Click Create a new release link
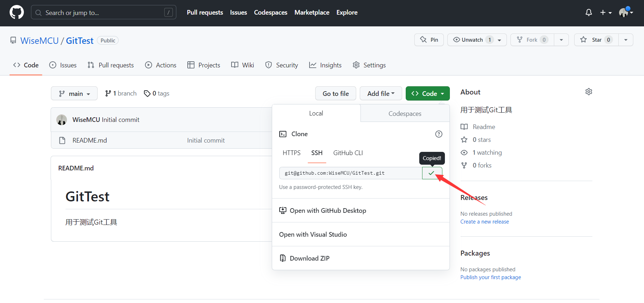The height and width of the screenshot is (303, 644). (x=484, y=222)
